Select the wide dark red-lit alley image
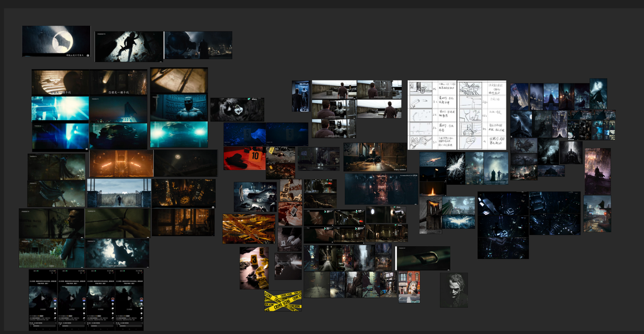This screenshot has width=644, height=334. pos(382,189)
